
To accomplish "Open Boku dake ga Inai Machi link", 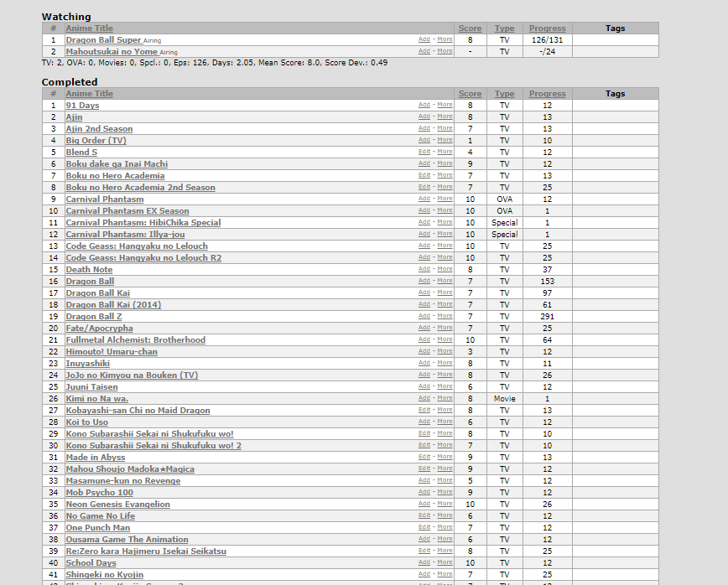I will pyautogui.click(x=117, y=163).
